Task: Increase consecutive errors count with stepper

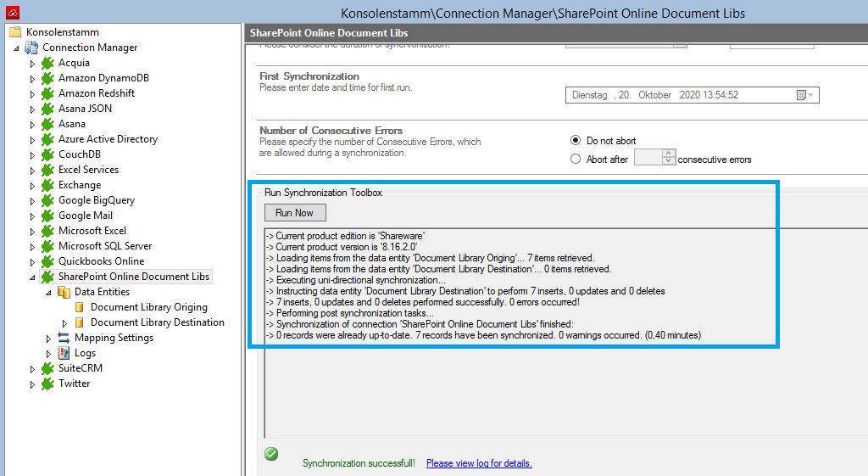Action: [669, 154]
